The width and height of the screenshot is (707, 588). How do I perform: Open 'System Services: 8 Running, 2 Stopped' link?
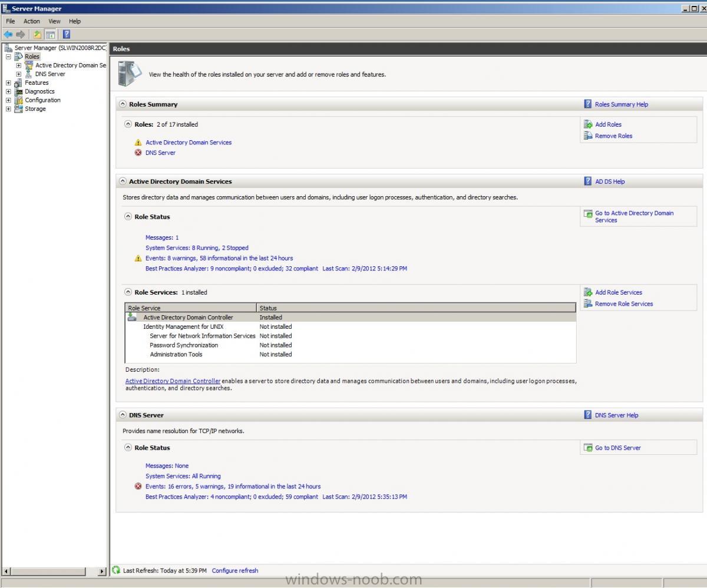click(197, 248)
